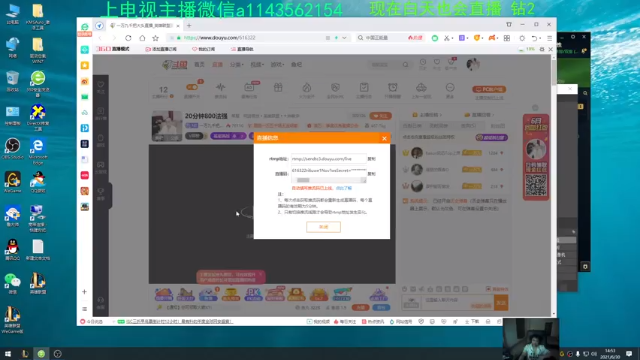The height and width of the screenshot is (360, 640).
Task: Click the 关注 follow button
Action: point(380,116)
